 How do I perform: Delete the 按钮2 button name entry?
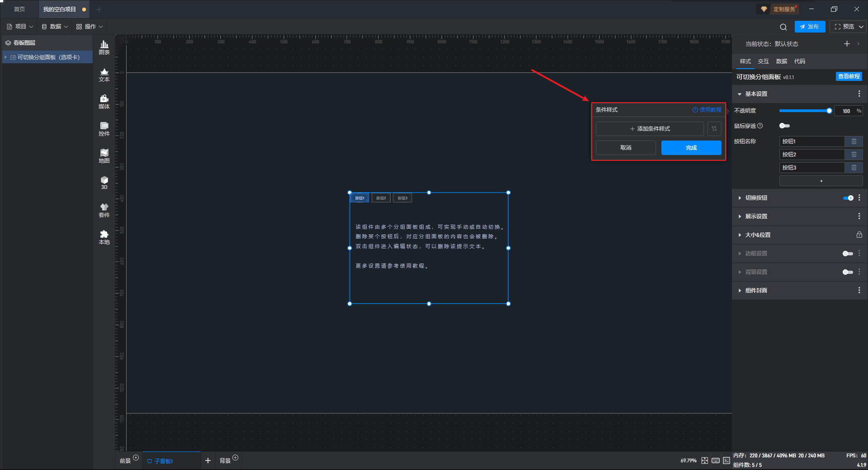[854, 155]
